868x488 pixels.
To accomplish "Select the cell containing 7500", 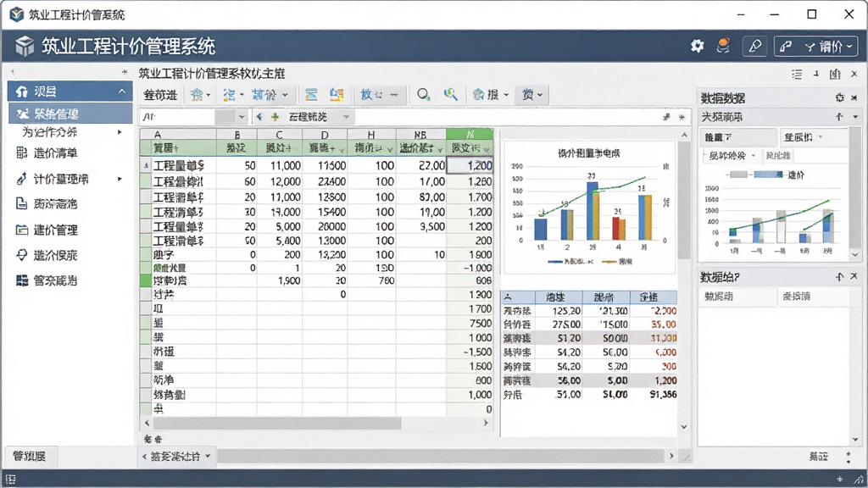I will point(470,323).
